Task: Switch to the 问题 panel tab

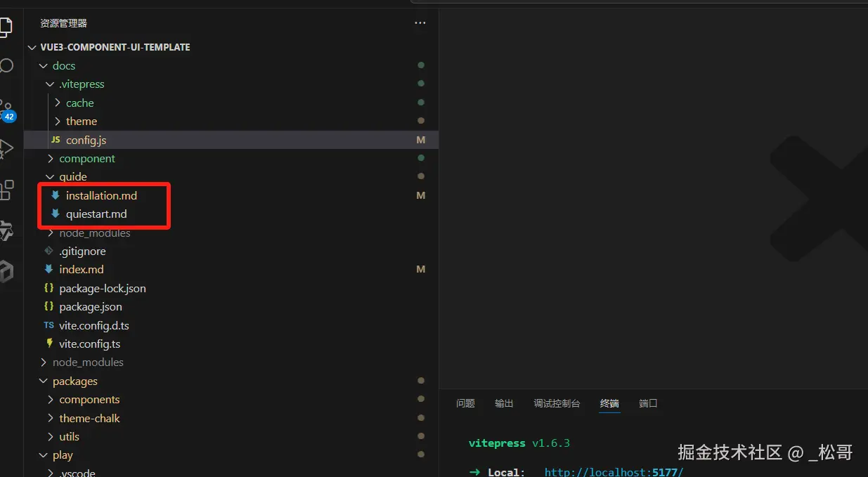Action: tap(465, 403)
